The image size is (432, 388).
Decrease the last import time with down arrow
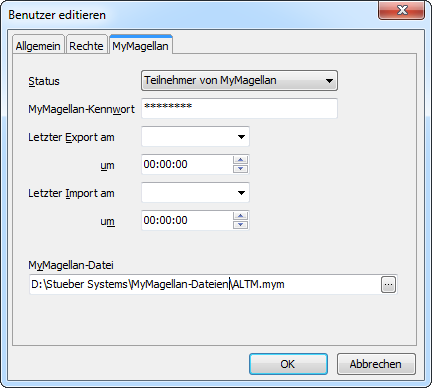tap(240, 225)
